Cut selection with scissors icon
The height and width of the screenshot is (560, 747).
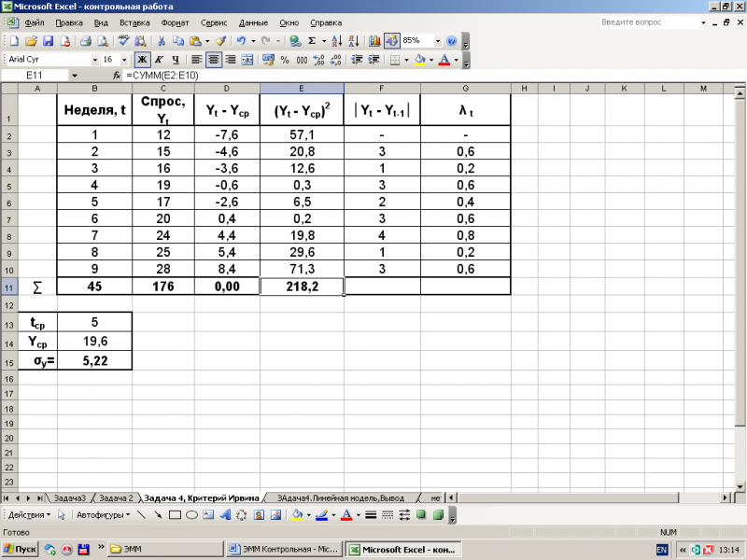point(162,41)
